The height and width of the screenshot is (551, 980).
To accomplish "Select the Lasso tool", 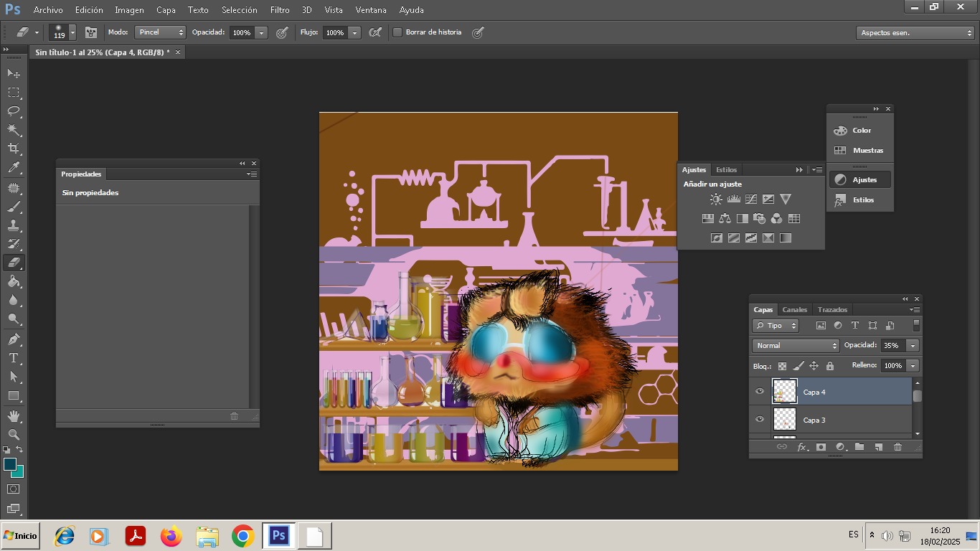I will click(x=14, y=111).
